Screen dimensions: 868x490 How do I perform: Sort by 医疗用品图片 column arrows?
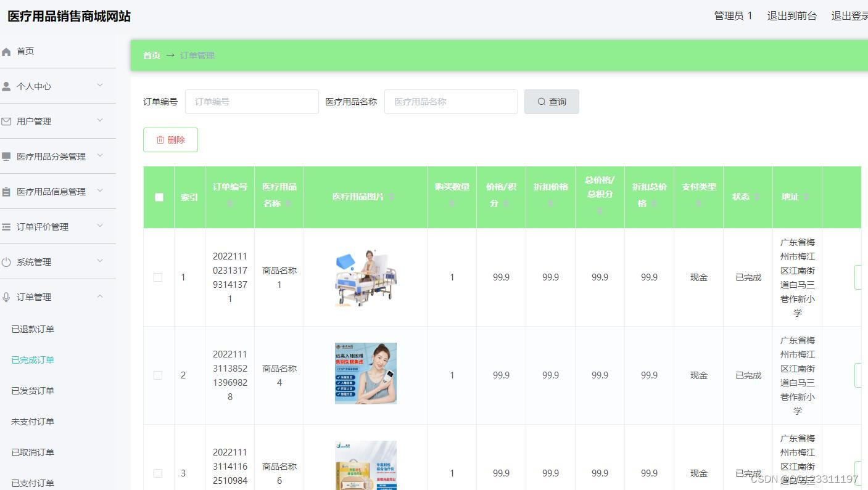[x=391, y=197]
